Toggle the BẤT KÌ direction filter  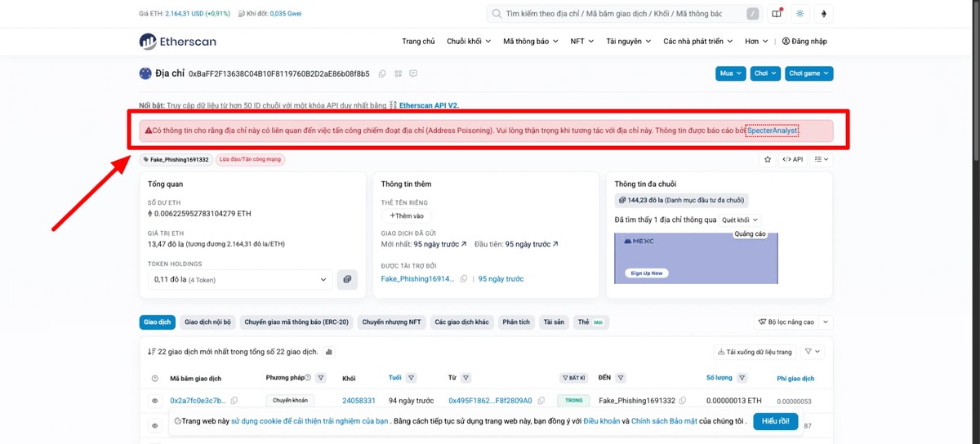[573, 378]
